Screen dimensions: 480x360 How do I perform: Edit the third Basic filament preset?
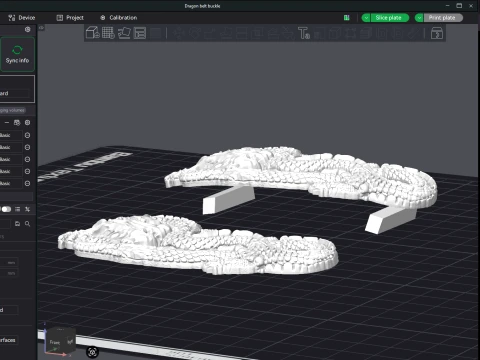pos(27,159)
